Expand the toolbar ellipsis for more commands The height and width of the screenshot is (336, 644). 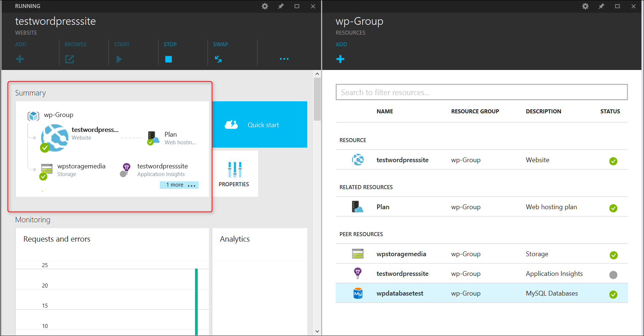click(284, 59)
